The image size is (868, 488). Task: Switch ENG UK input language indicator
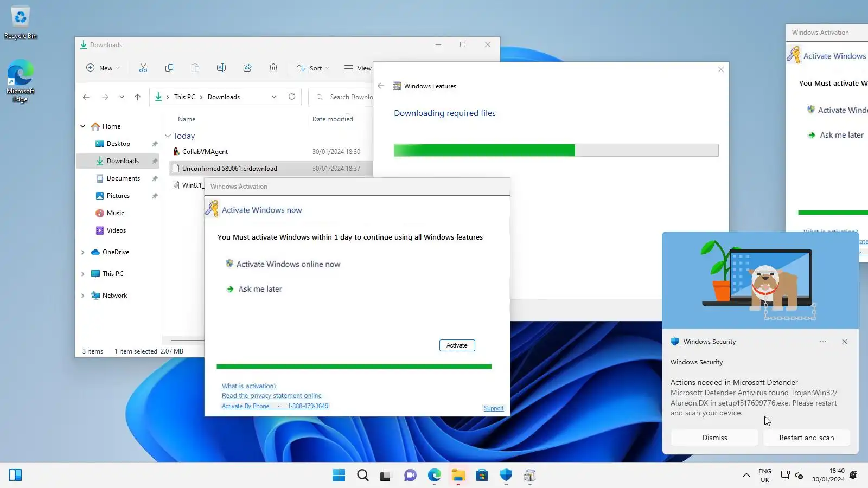click(765, 476)
